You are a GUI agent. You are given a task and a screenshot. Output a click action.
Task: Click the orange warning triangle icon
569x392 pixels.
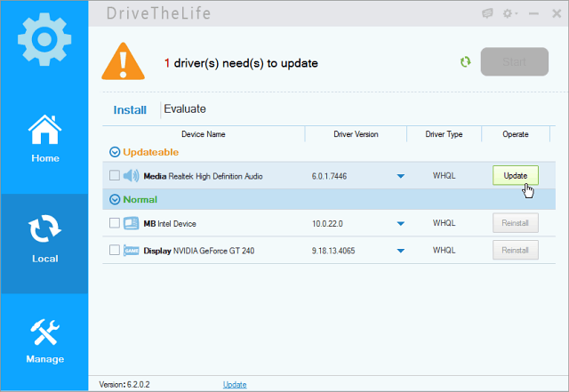pyautogui.click(x=123, y=61)
